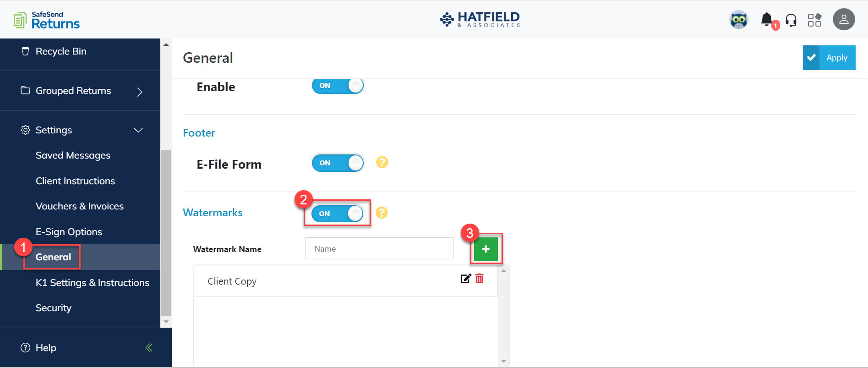Delete the Client Copy watermark
Viewport: 868px width, 368px height.
(479, 278)
